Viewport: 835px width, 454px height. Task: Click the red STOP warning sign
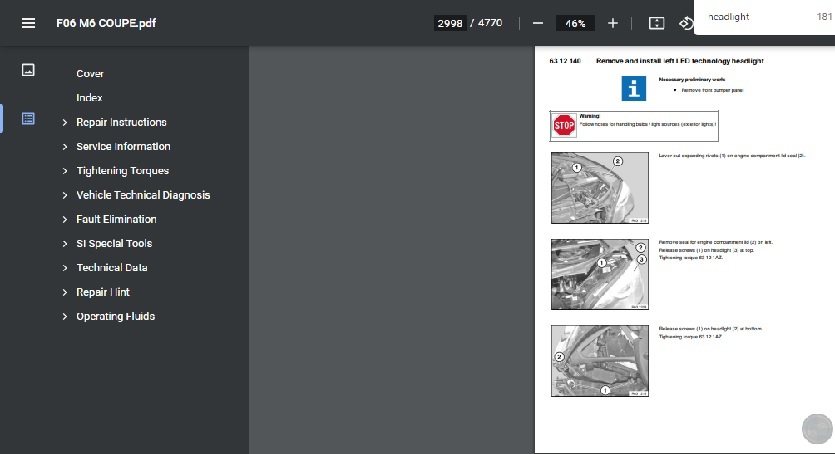[x=564, y=126]
